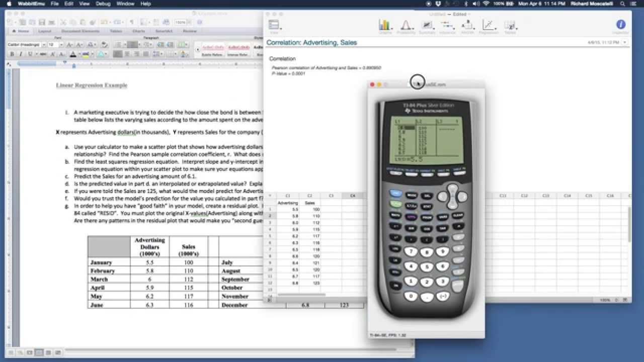Open the Window menu in the menu bar
This screenshot has width=644, height=362.
[125, 4]
